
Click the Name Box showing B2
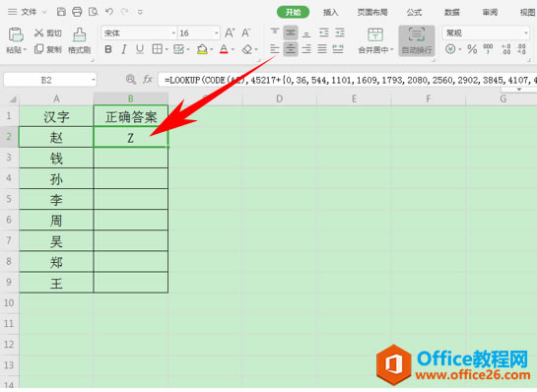pyautogui.click(x=50, y=80)
